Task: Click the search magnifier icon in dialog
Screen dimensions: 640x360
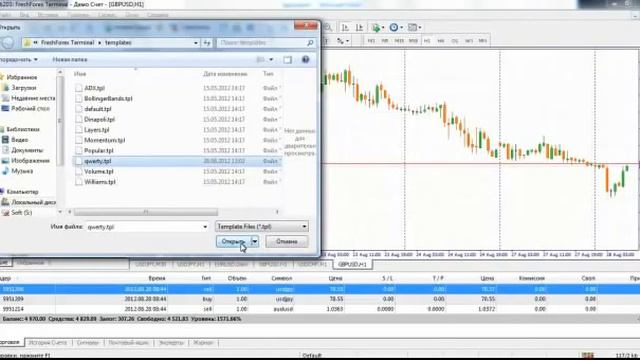Action: 310,42
